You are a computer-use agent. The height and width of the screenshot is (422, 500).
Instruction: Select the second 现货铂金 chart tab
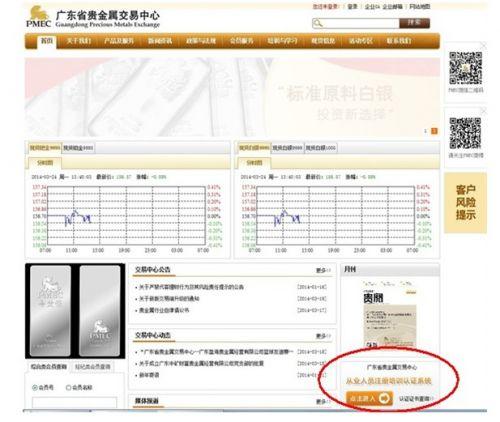pyautogui.click(x=78, y=148)
